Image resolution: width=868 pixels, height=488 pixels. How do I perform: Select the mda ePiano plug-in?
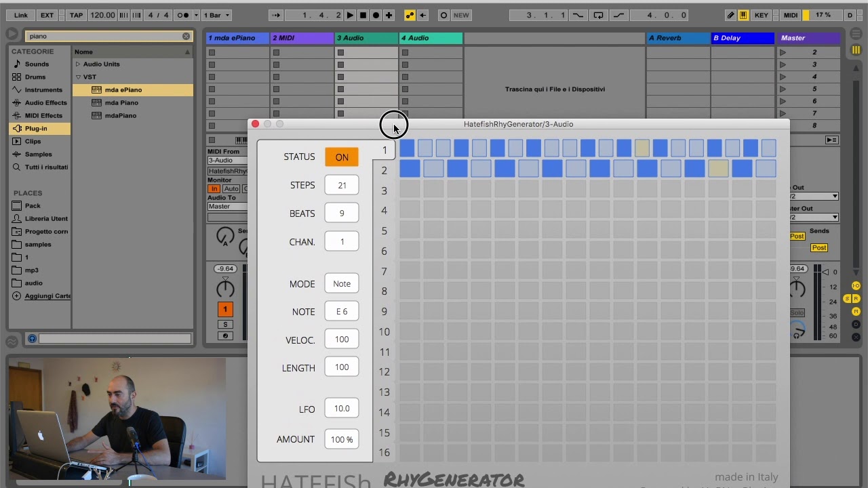click(132, 90)
